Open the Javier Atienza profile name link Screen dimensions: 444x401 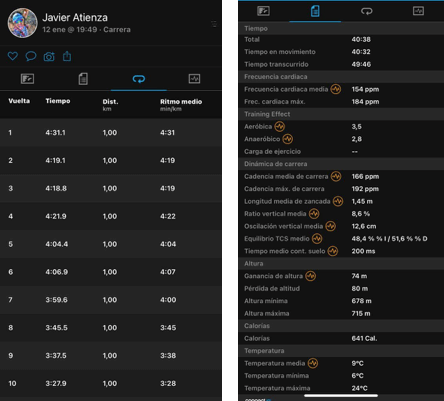point(75,18)
